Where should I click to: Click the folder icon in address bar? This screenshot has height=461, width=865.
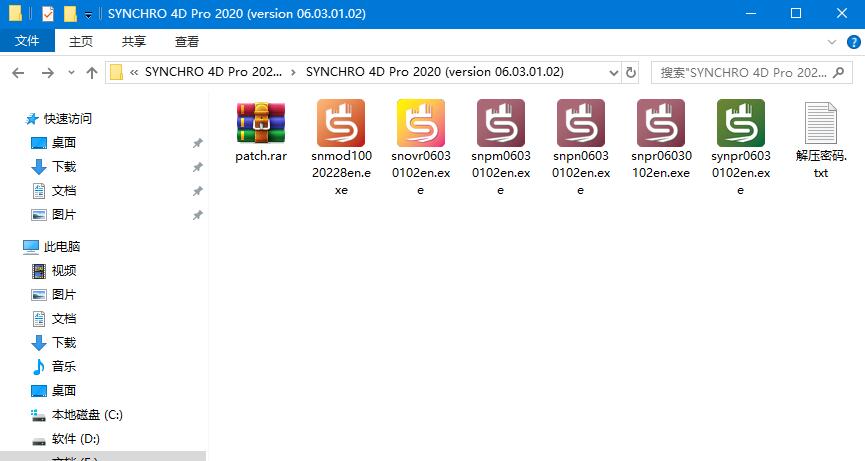point(116,72)
